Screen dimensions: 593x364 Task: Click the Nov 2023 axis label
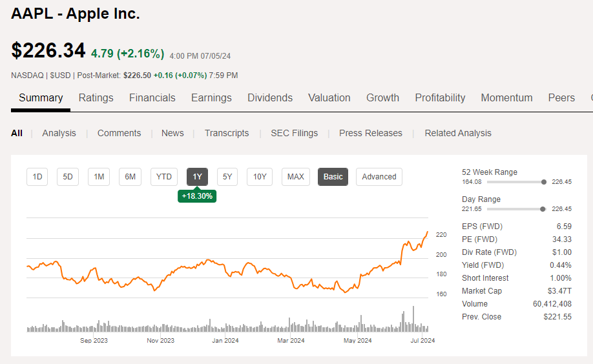tap(160, 341)
